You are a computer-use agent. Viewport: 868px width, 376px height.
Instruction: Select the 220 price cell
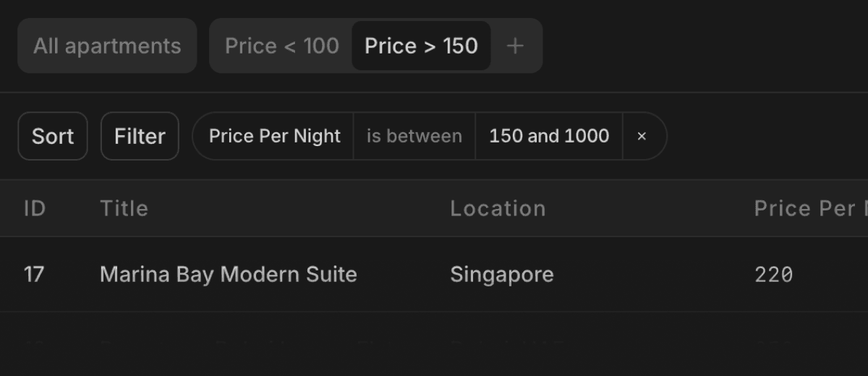pos(773,275)
